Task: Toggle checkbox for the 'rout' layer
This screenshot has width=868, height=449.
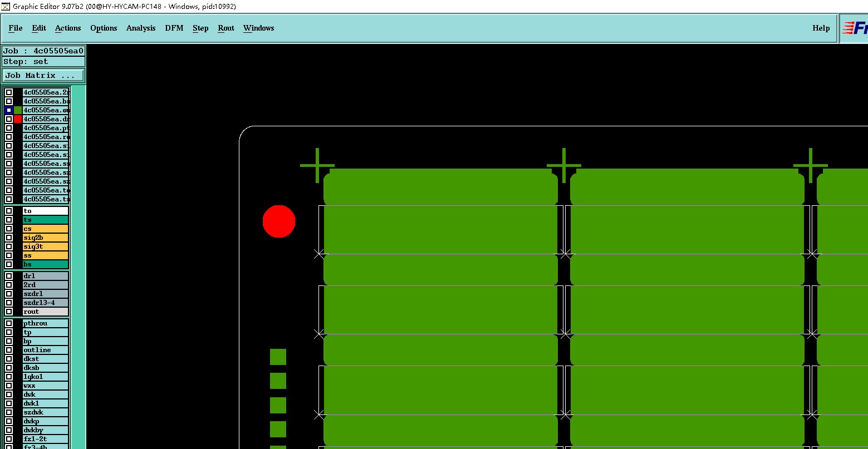Action: tap(9, 312)
